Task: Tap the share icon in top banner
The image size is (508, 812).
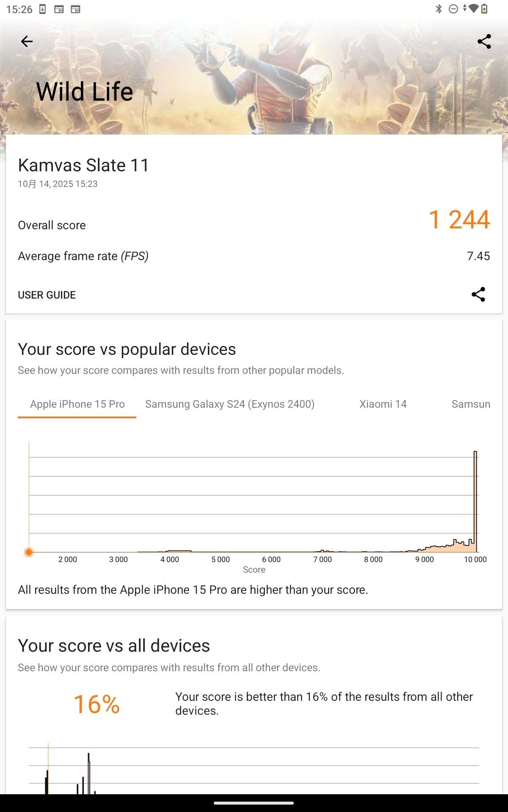Action: coord(484,41)
